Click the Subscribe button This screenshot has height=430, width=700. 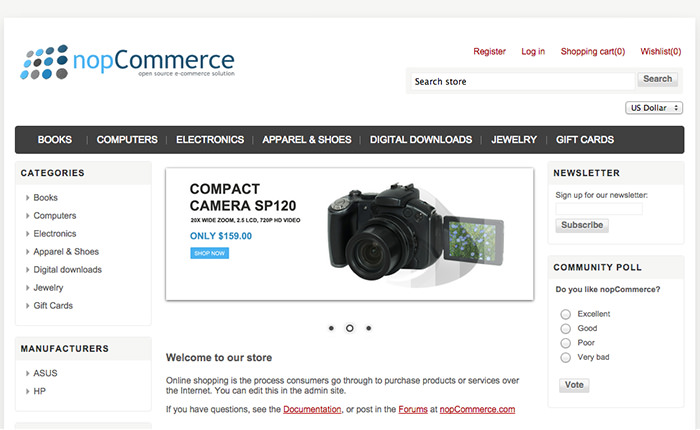point(582,225)
